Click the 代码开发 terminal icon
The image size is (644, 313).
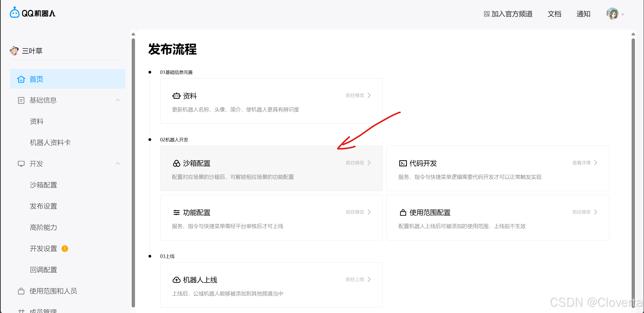[403, 163]
